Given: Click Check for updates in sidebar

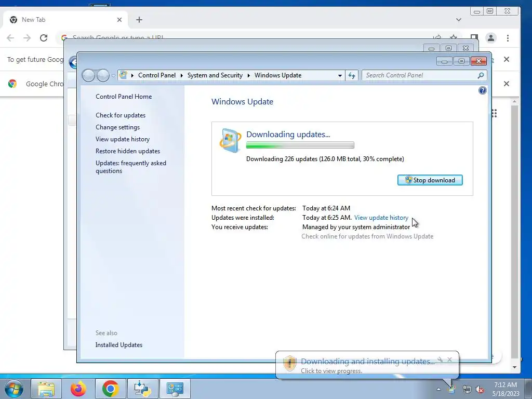Looking at the screenshot, I should pos(121,115).
